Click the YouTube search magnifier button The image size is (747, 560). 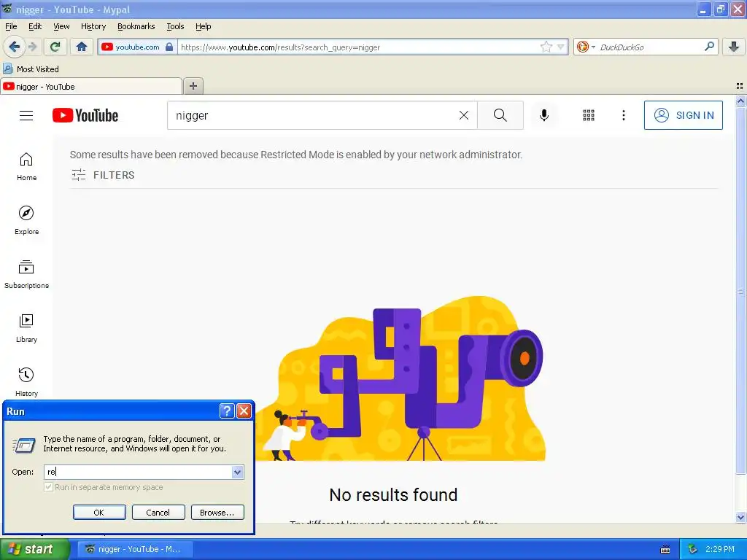tap(500, 115)
